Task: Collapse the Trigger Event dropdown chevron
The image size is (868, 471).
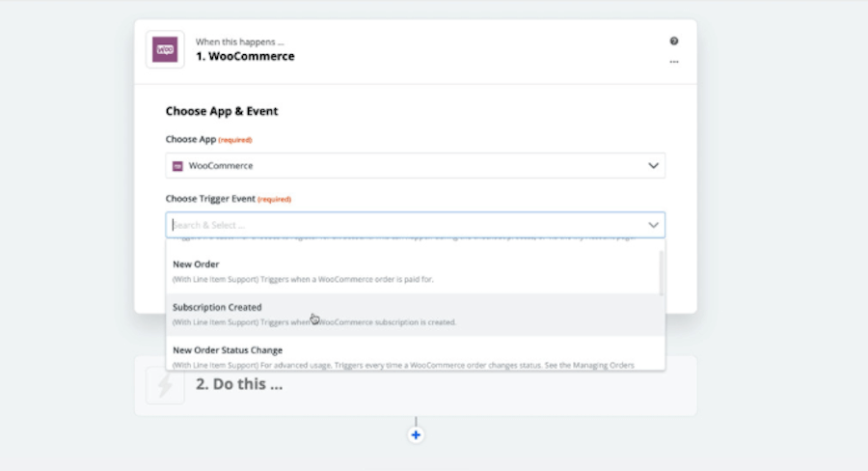Action: tap(653, 225)
